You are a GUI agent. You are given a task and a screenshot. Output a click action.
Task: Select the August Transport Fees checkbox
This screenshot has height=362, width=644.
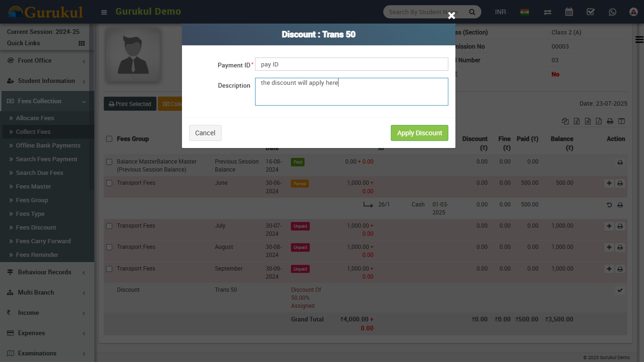coord(109,247)
